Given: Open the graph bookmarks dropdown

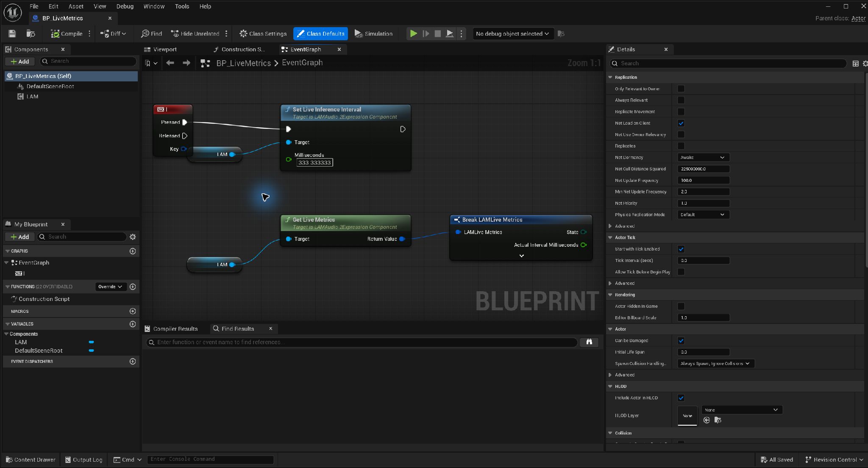Looking at the screenshot, I should [151, 63].
